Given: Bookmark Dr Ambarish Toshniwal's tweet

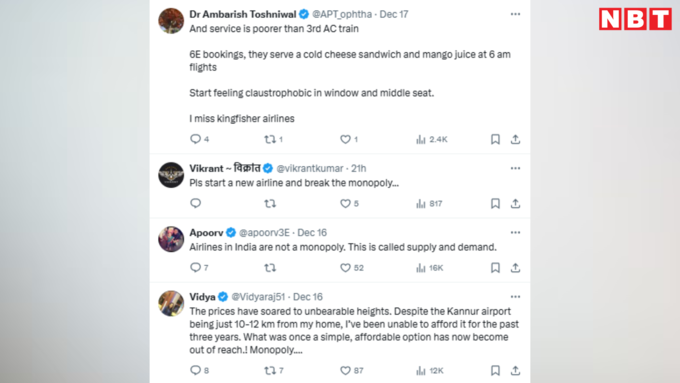Looking at the screenshot, I should coord(495,139).
